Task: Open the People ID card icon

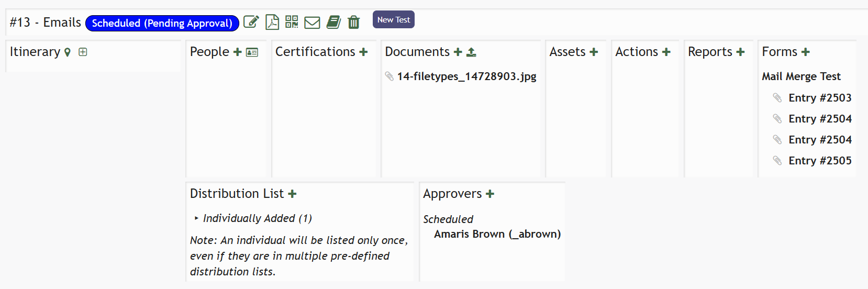Action: (252, 52)
